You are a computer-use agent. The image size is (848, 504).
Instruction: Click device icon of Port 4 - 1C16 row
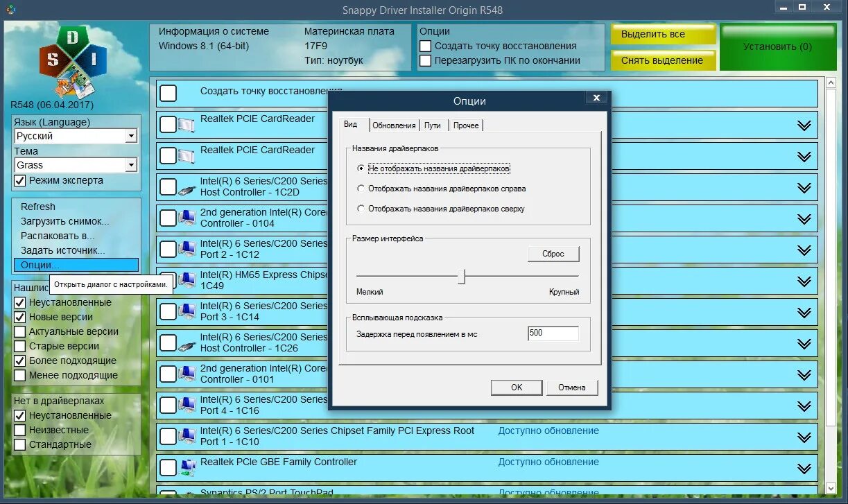(187, 406)
